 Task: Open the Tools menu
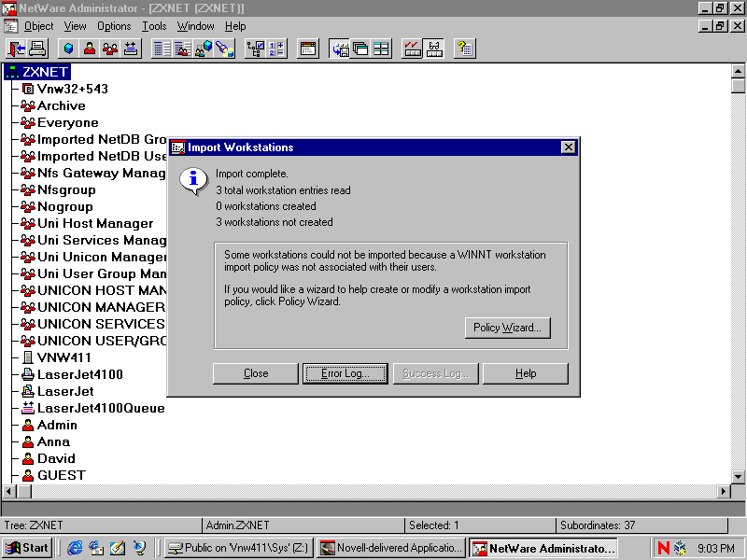[154, 26]
